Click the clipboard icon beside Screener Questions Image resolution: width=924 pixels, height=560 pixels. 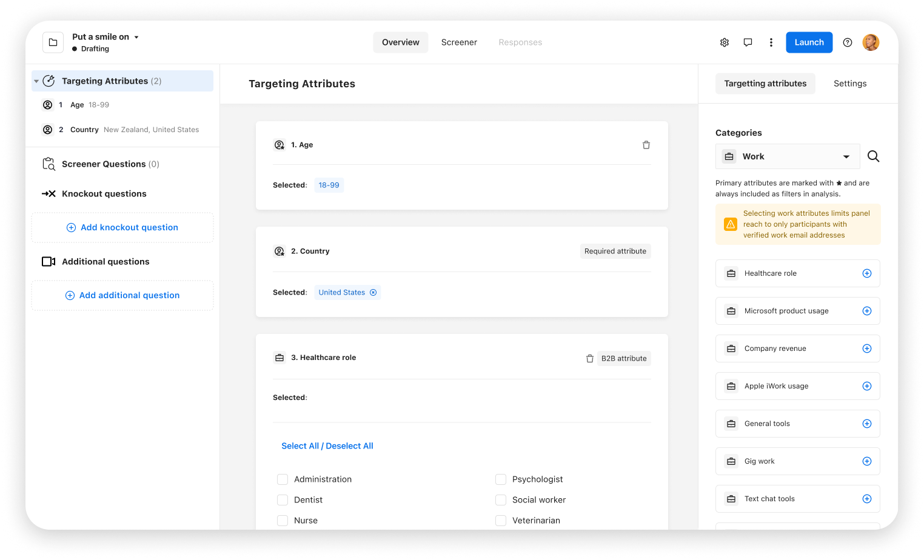click(49, 164)
